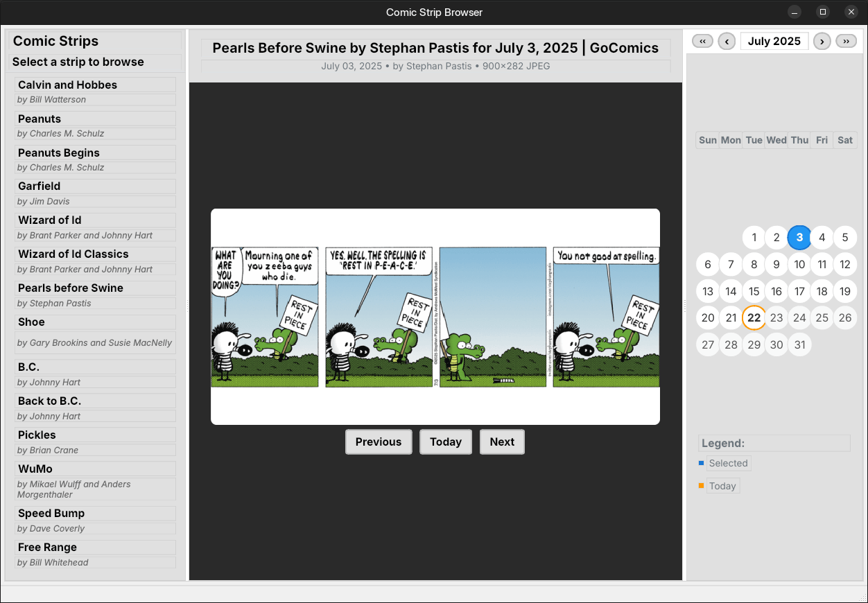This screenshot has width=868, height=603.
Task: Minimize the Comic Strip Browser window
Action: click(795, 12)
